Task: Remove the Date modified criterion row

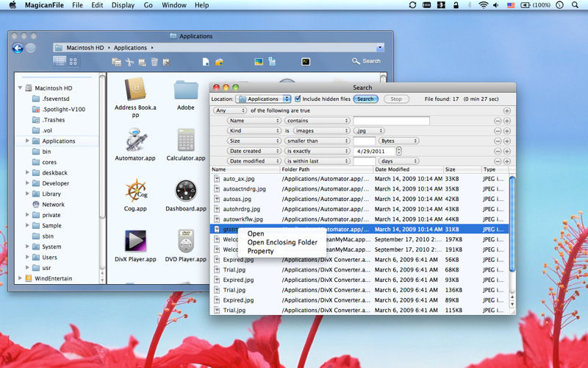Action: [x=498, y=161]
